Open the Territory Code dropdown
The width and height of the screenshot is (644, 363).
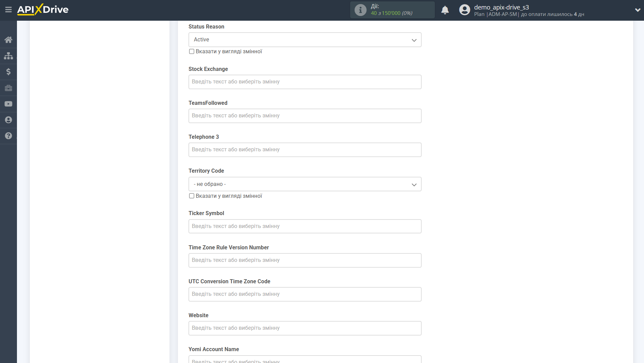pos(305,184)
